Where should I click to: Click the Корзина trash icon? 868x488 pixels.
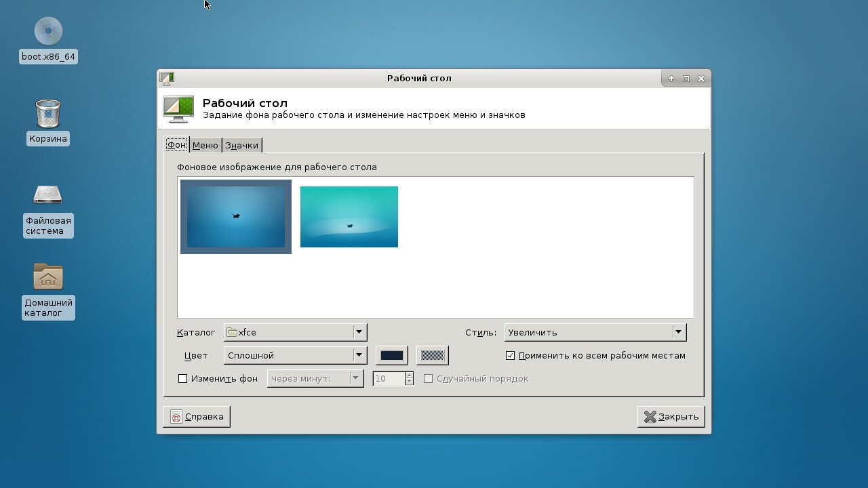coord(48,114)
